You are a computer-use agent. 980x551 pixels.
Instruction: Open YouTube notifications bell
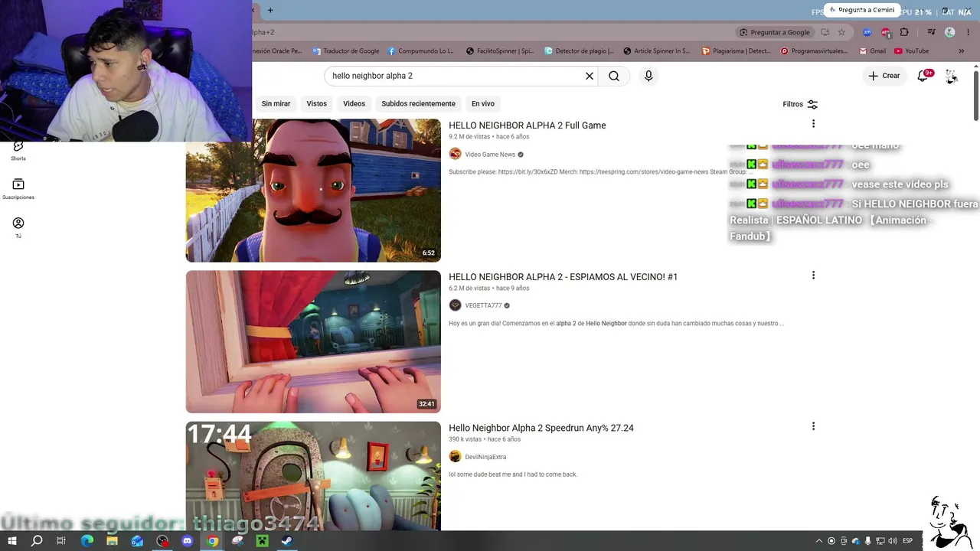tap(923, 76)
